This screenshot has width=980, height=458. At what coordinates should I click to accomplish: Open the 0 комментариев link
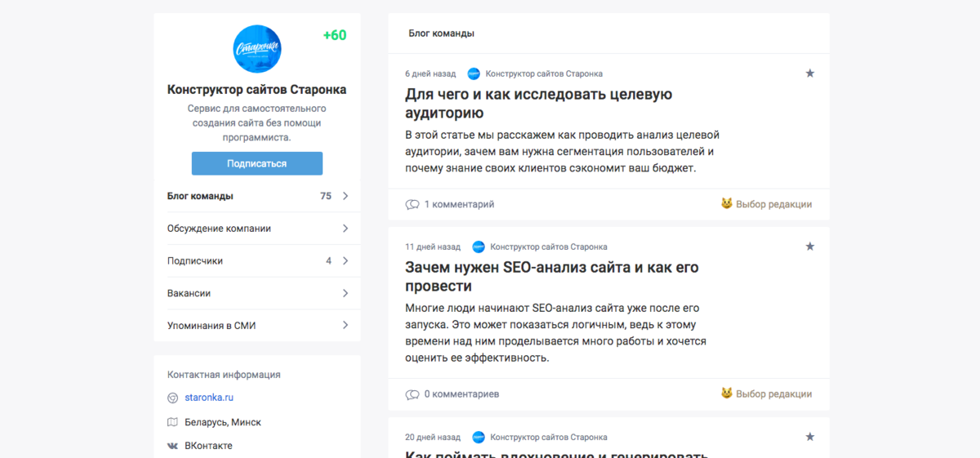(461, 394)
